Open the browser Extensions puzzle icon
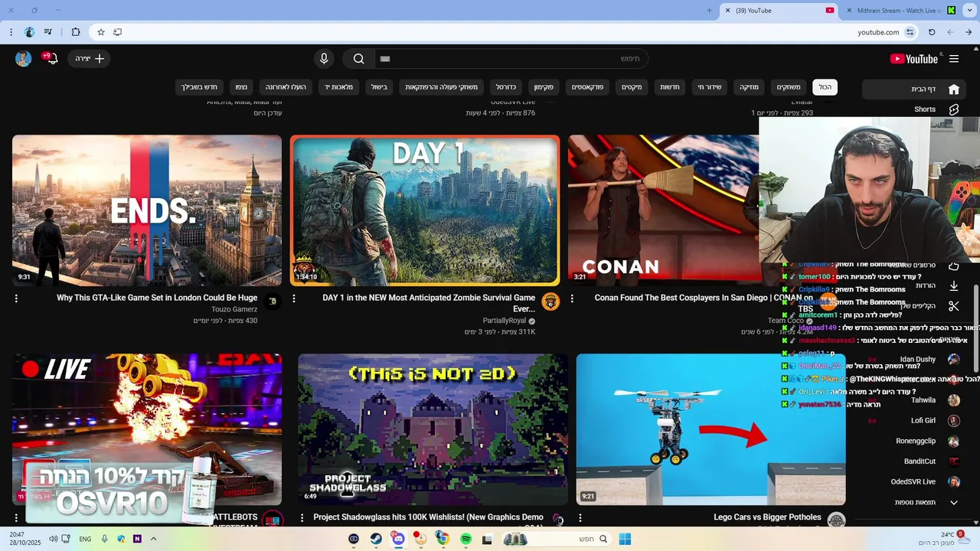The image size is (980, 551). (x=75, y=32)
